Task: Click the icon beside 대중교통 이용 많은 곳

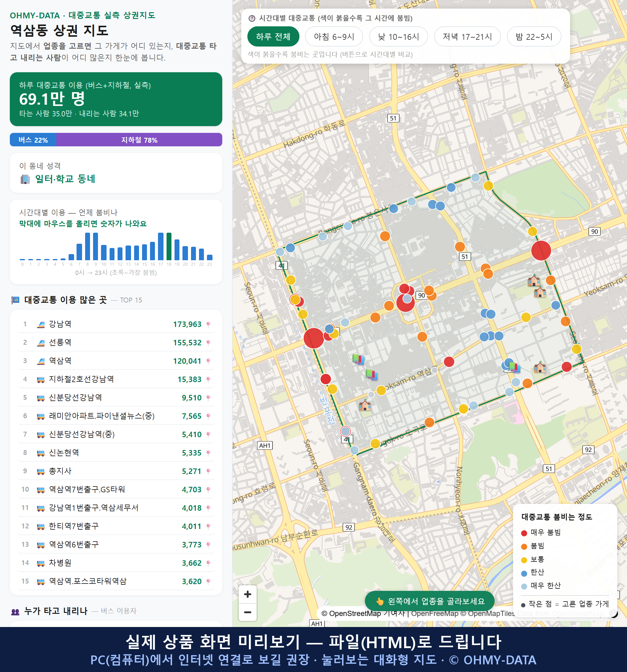Action: coord(16,300)
